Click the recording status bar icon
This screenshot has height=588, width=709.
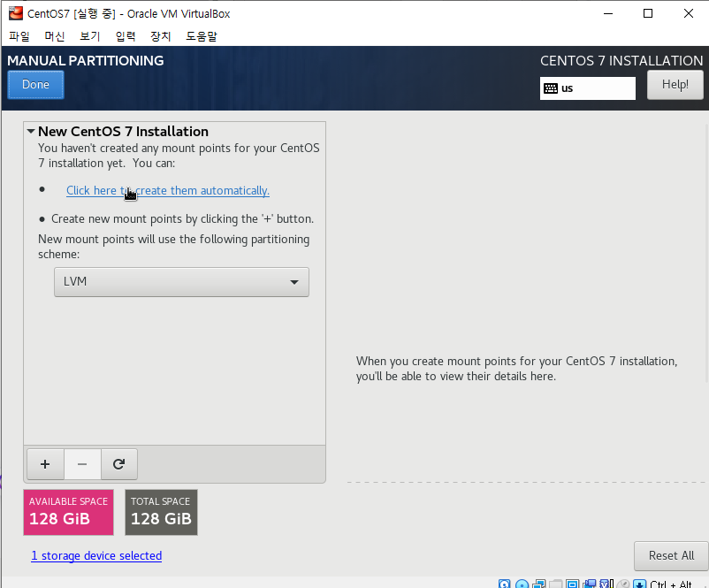590,584
